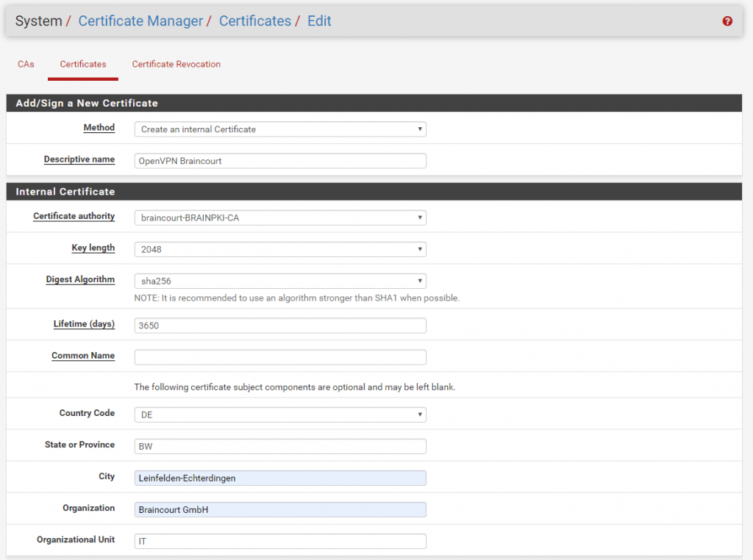This screenshot has width=753, height=560.
Task: Go to Certificate Manager breadcrumb link
Action: [140, 21]
